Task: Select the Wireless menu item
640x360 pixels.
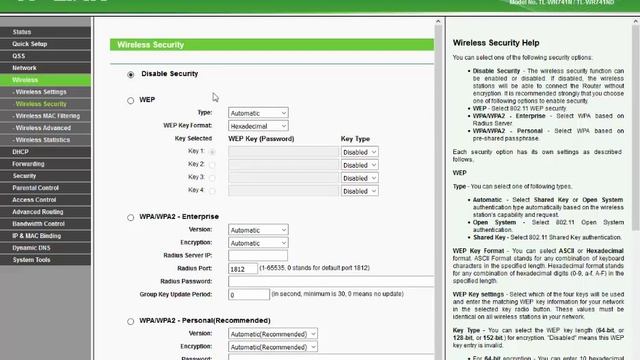Action: point(45,80)
